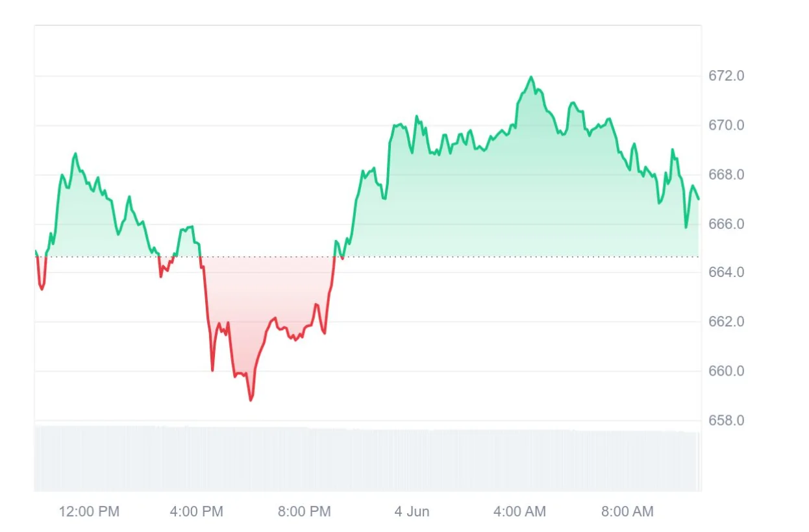Screen dimensions: 809x532
Task: Click the 670.0 price axis label
Action: coord(726,125)
